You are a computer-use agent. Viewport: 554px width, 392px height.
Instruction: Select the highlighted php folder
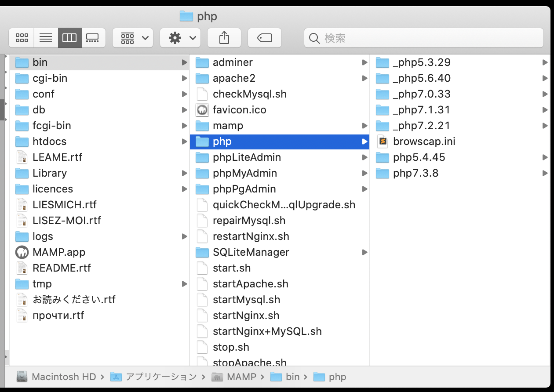pos(280,142)
